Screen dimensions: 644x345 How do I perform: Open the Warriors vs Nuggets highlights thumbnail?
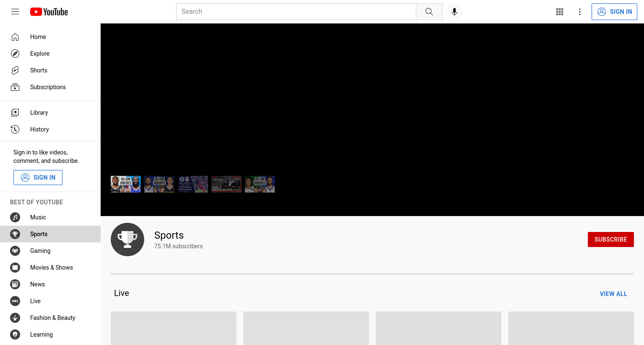pos(159,184)
